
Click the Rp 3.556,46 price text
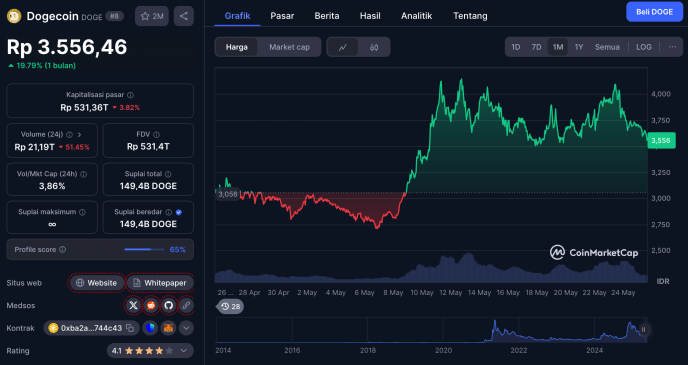coord(67,47)
